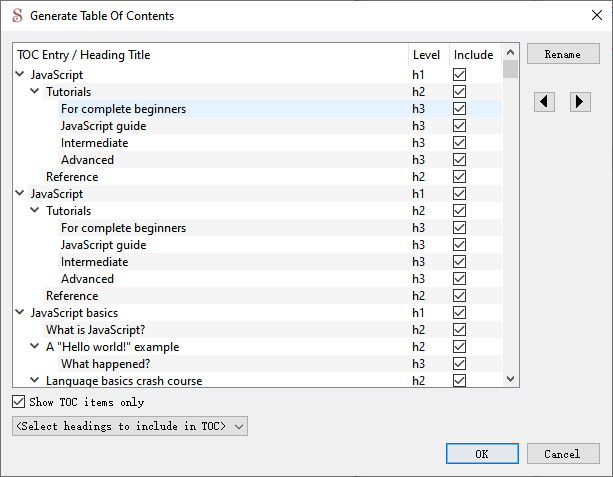This screenshot has height=477, width=613.
Task: Click the Rename button
Action: 563,54
